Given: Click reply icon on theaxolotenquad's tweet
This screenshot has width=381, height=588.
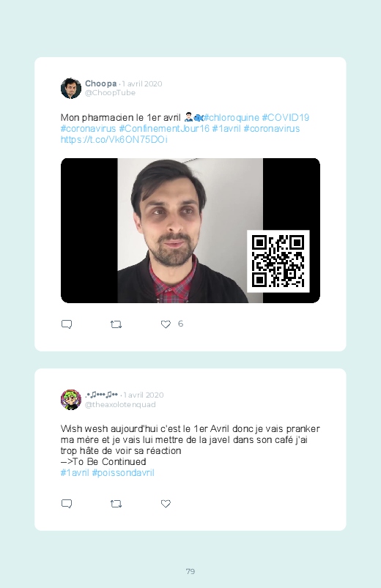Looking at the screenshot, I should (67, 503).
